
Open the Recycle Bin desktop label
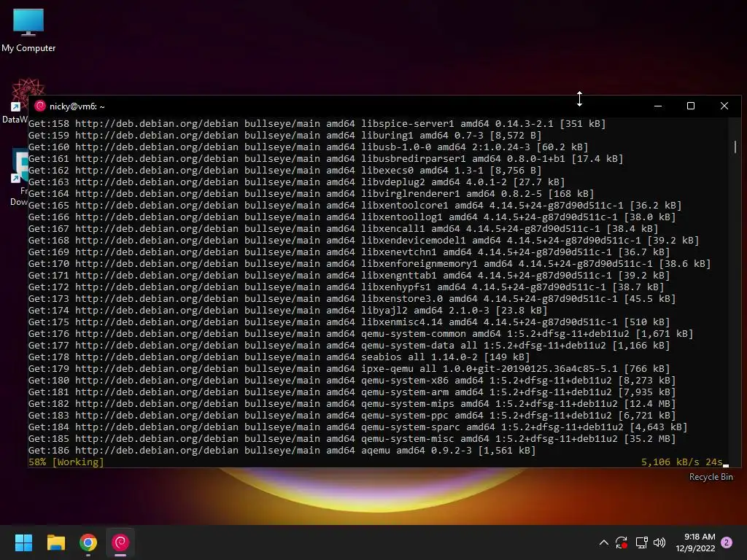point(711,477)
